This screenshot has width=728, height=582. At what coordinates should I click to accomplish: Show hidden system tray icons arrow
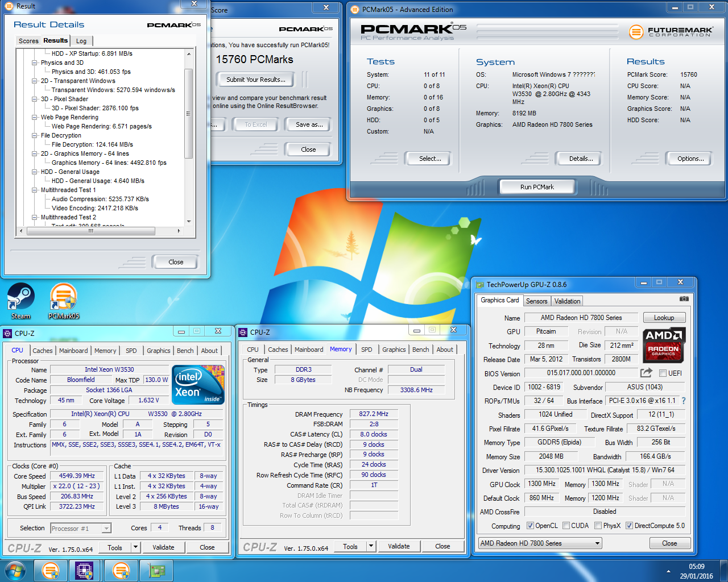click(x=669, y=572)
